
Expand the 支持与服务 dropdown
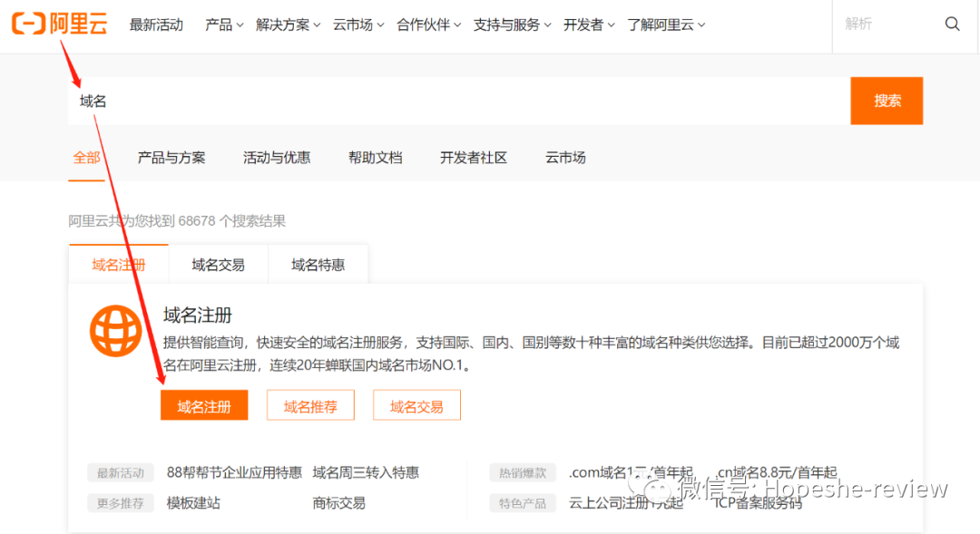(511, 24)
